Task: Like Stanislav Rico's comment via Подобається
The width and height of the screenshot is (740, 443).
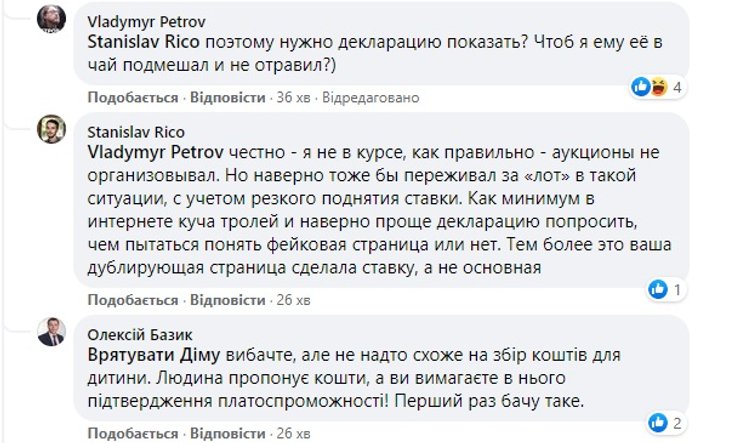Action: 133,299
